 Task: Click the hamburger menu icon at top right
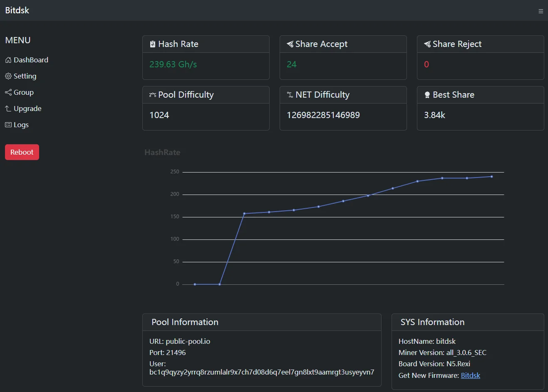pos(541,11)
